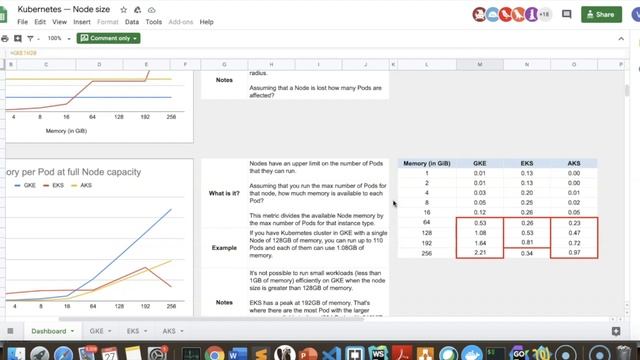Viewport: 640px width, 360px height.
Task: Click the horizontal scrollbar above sheet tabs
Action: coord(211,319)
